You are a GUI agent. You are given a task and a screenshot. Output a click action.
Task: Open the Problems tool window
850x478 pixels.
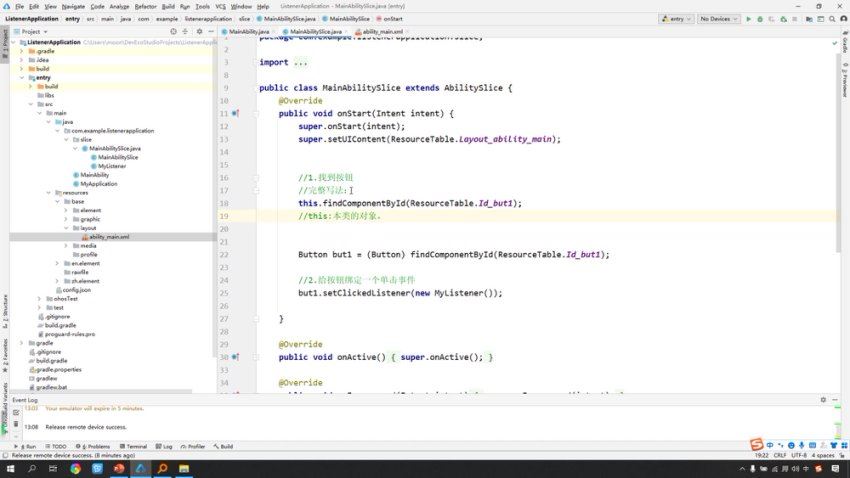93,447
